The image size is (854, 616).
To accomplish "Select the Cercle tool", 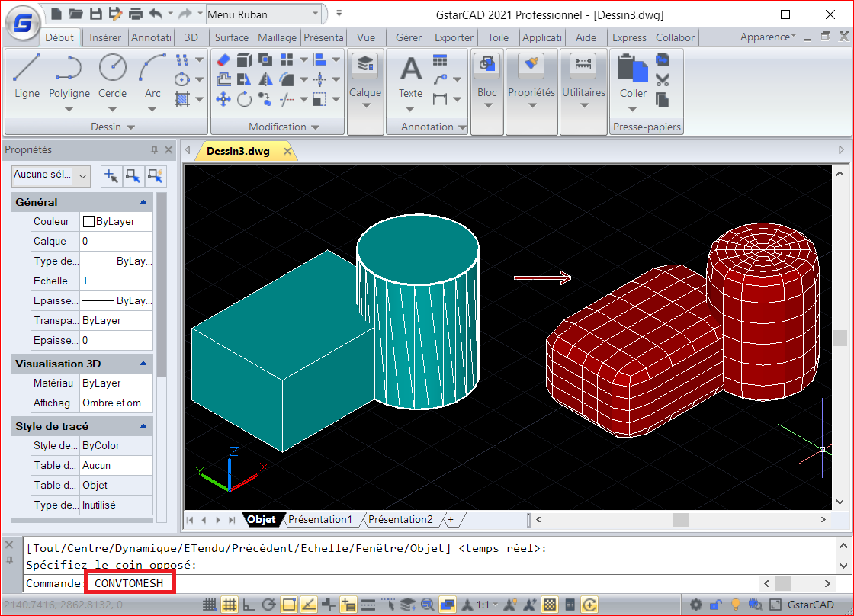I will [x=113, y=76].
